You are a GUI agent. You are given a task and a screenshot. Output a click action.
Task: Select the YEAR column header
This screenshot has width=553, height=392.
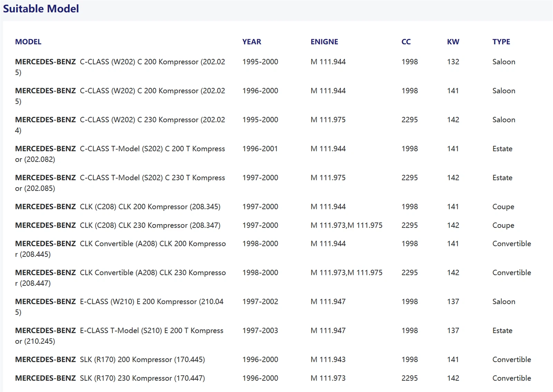[x=252, y=42]
